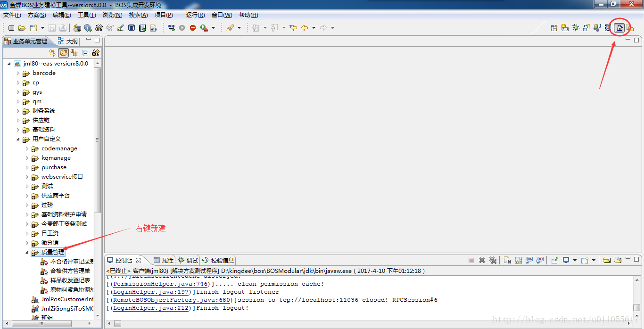Toggle the Pin Console icon
This screenshot has height=329, width=644.
tap(555, 260)
